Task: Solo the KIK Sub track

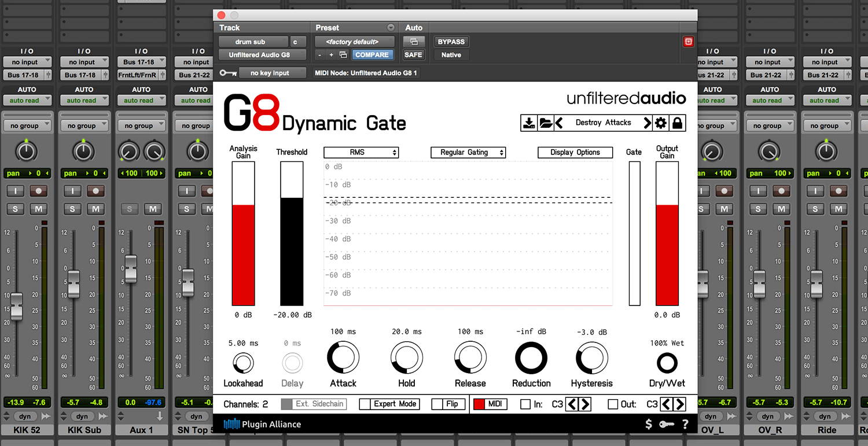Action: click(72, 209)
